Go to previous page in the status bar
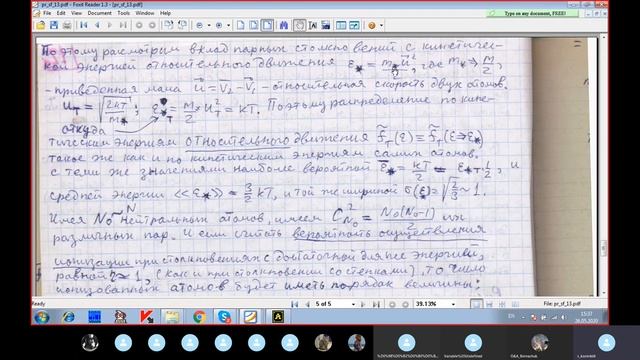 [307, 304]
